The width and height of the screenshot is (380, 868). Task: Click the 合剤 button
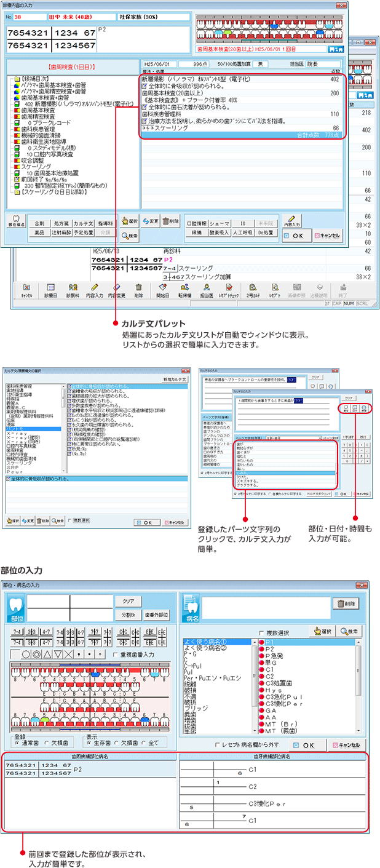coord(39,223)
